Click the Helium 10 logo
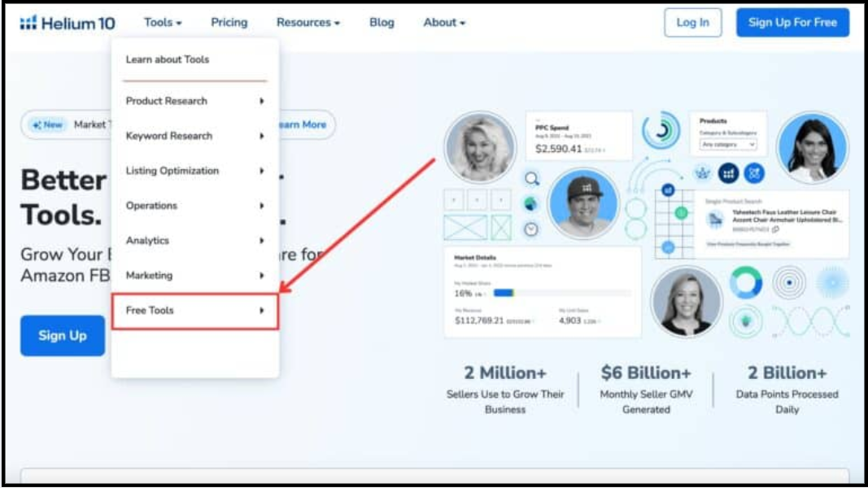 click(57, 23)
